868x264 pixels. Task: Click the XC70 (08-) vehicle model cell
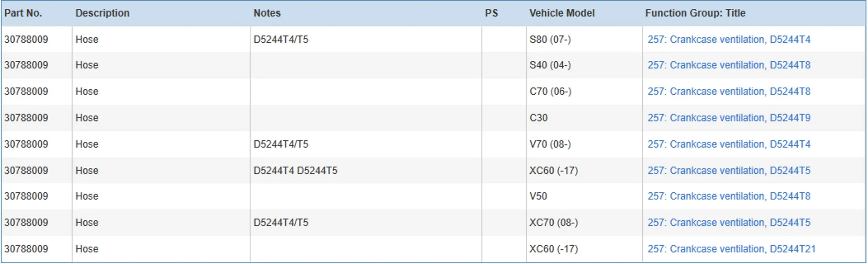pyautogui.click(x=553, y=223)
